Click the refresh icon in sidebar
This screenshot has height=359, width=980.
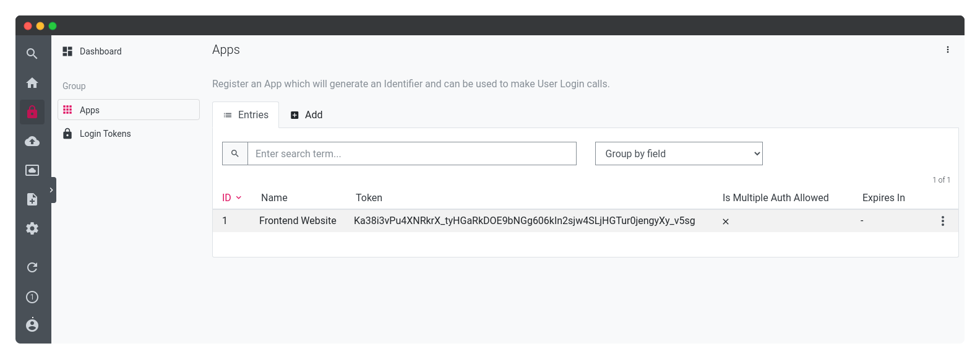click(32, 267)
